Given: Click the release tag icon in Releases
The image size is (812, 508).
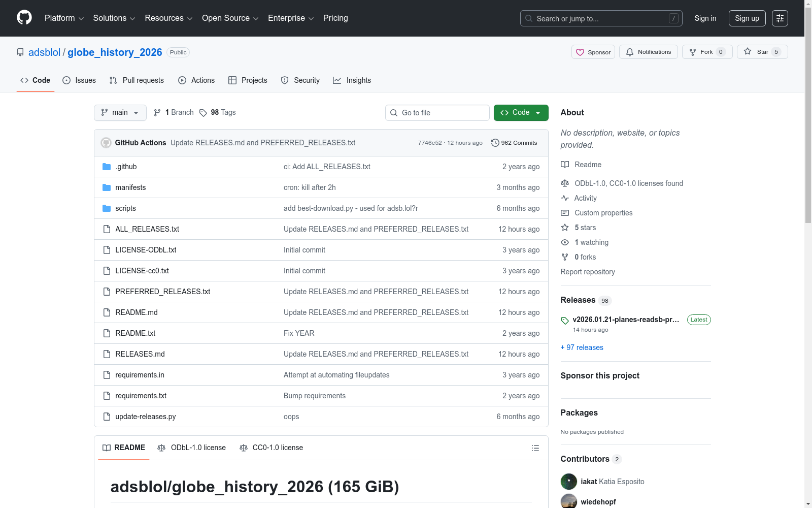Looking at the screenshot, I should (565, 321).
